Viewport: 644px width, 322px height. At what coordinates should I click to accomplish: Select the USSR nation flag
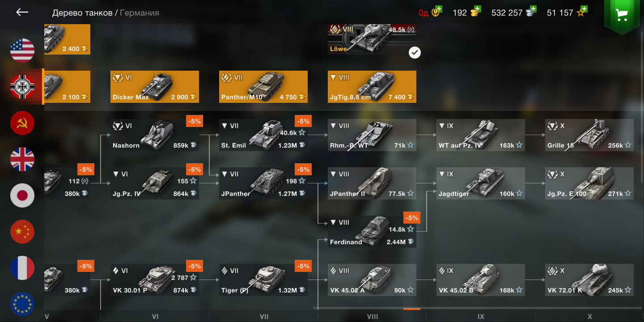pos(22,123)
